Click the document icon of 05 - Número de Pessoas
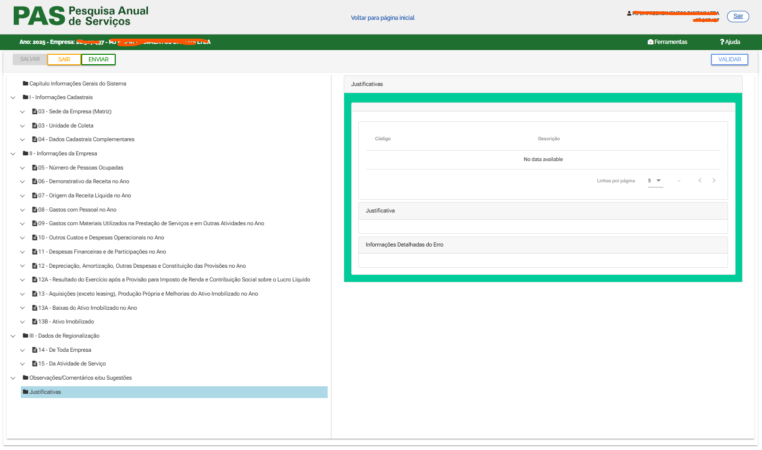The width and height of the screenshot is (762, 450). tap(35, 168)
